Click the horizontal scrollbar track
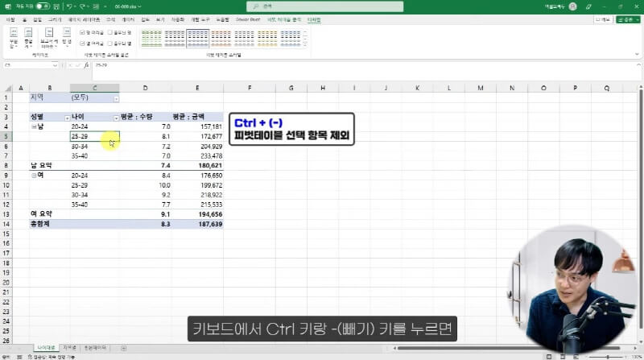 pos(510,348)
